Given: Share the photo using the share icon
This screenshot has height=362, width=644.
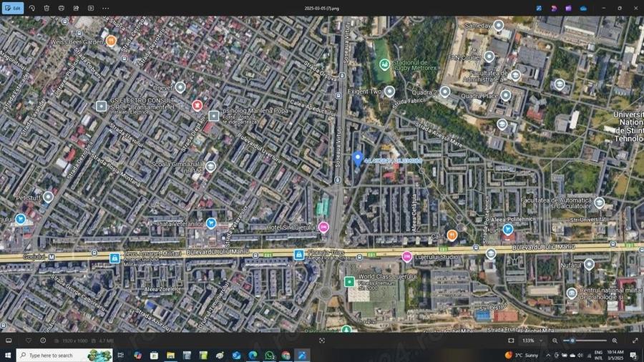Looking at the screenshot, I should pyautogui.click(x=76, y=8).
